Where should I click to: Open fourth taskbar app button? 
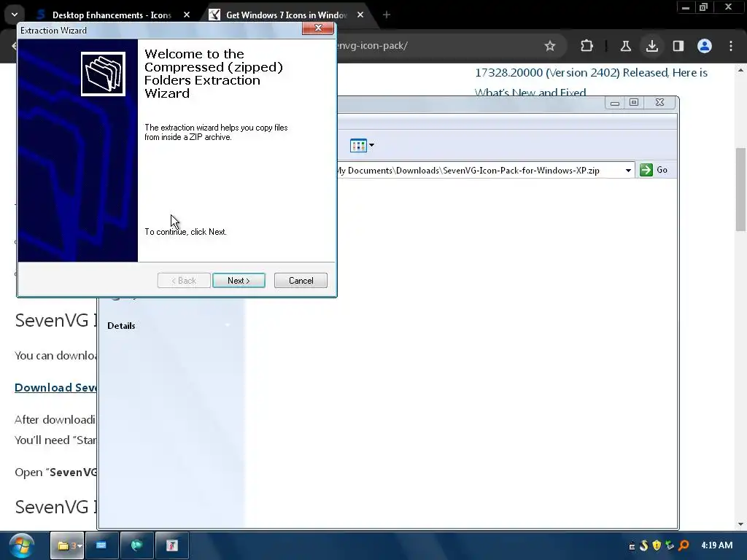point(172,545)
